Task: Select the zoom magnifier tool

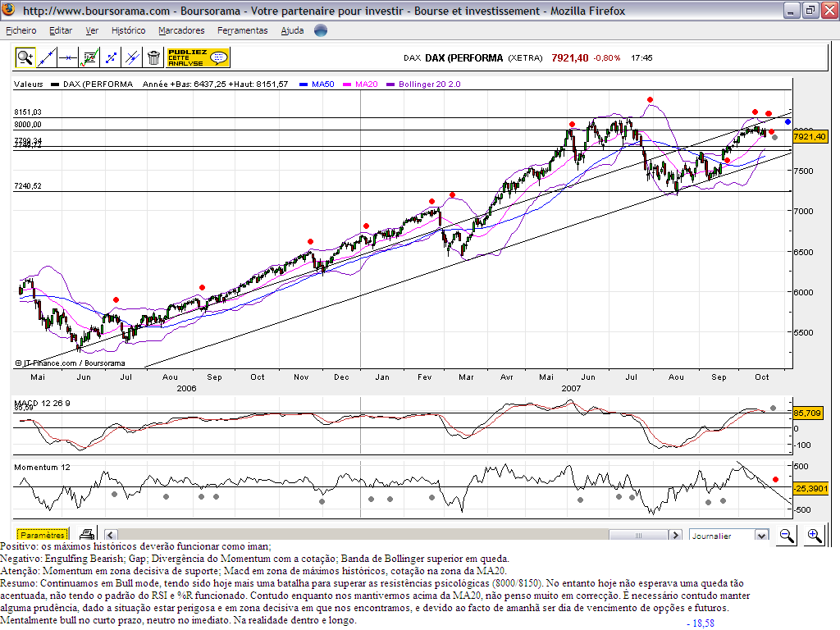Action: click(25, 57)
